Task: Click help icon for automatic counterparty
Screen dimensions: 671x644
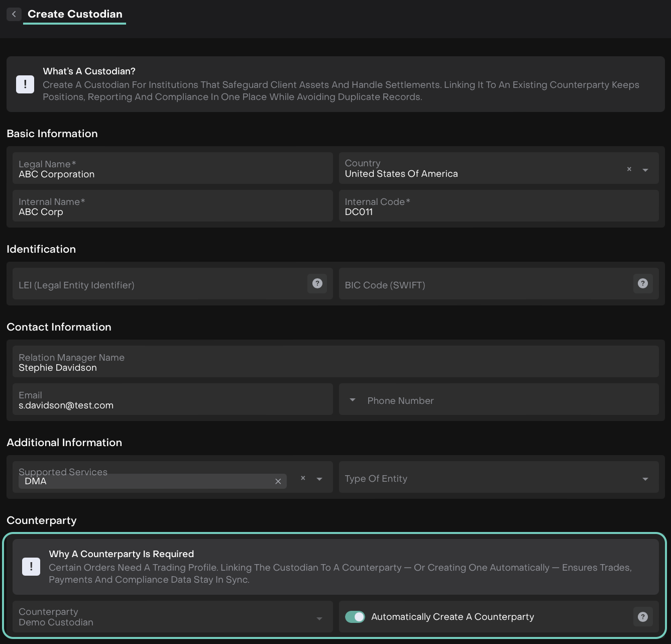Action: point(642,617)
